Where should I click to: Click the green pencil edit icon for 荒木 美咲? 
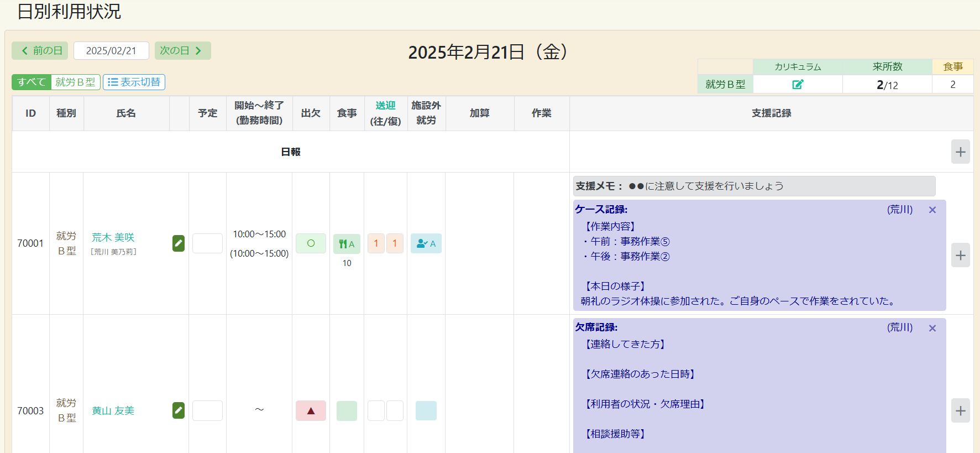pyautogui.click(x=179, y=243)
